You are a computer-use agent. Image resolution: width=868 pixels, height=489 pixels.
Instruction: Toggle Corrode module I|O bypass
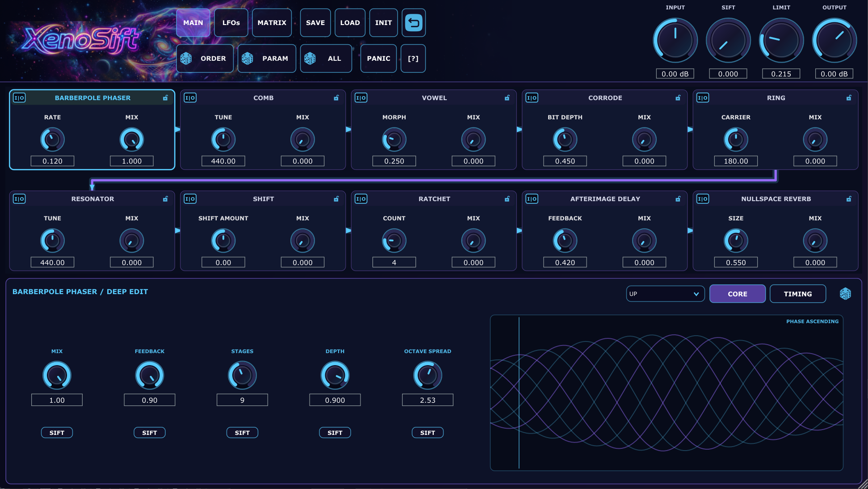pos(532,98)
